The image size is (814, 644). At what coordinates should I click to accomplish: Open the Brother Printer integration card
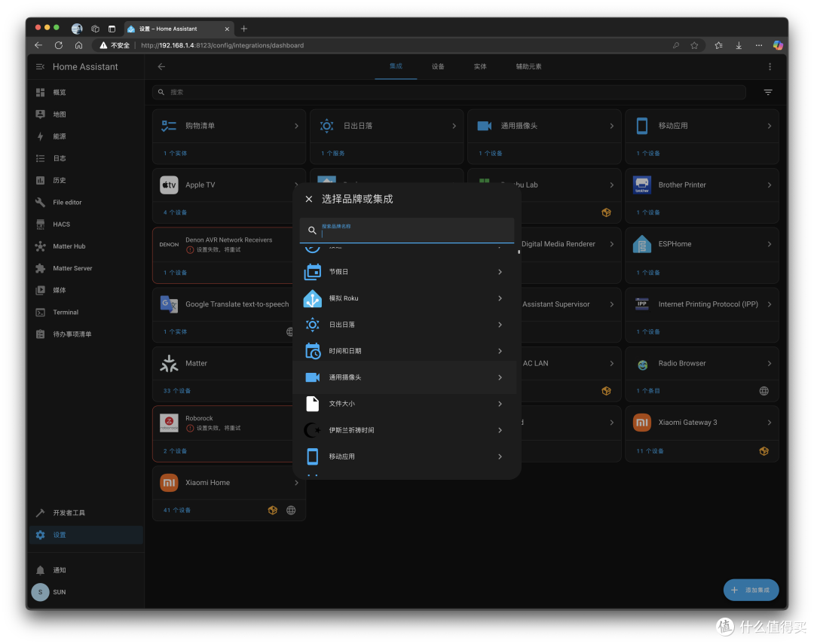pyautogui.click(x=702, y=185)
